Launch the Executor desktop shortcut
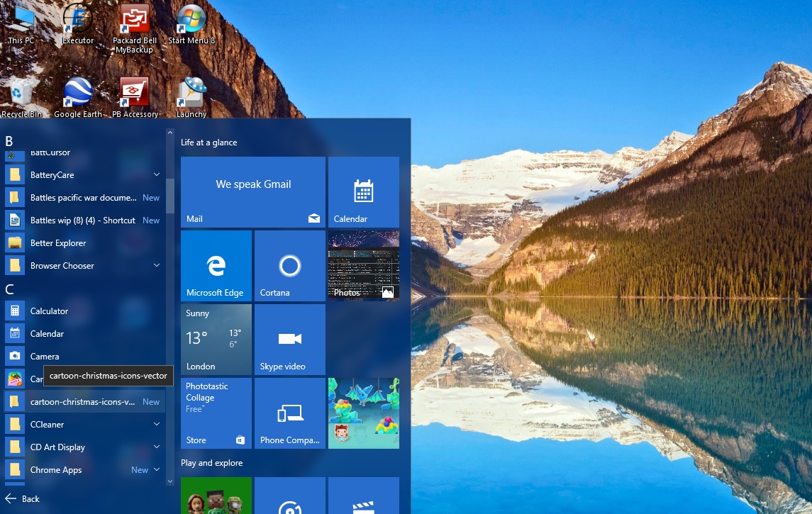 (78, 23)
